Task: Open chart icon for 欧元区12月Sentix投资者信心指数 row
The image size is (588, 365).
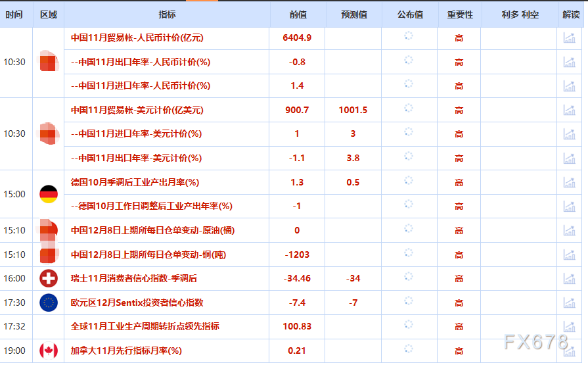Action: [x=569, y=303]
